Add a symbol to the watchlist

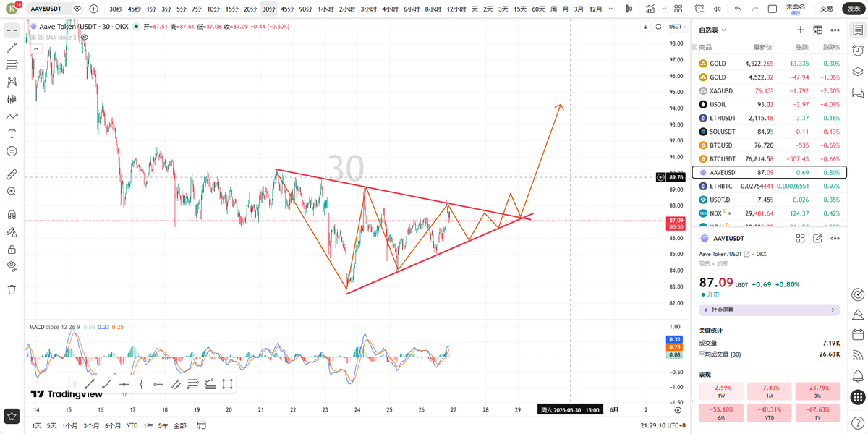pyautogui.click(x=800, y=30)
